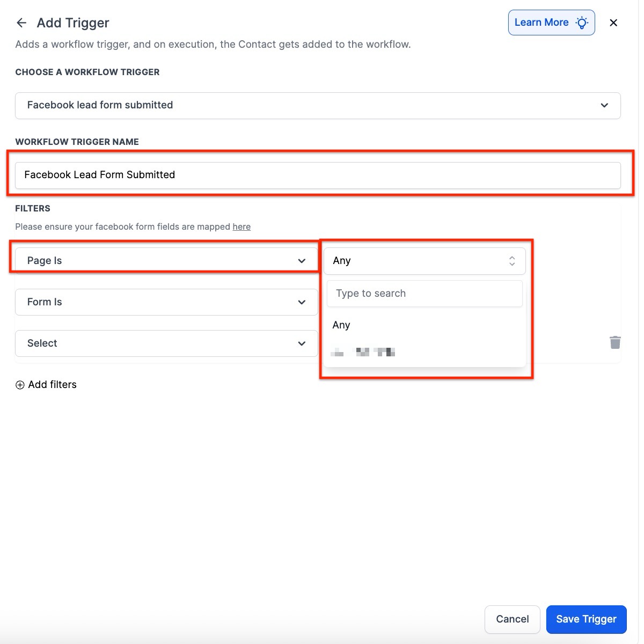This screenshot has width=644, height=644.
Task: Open the Learn More help button
Action: pyautogui.click(x=542, y=23)
